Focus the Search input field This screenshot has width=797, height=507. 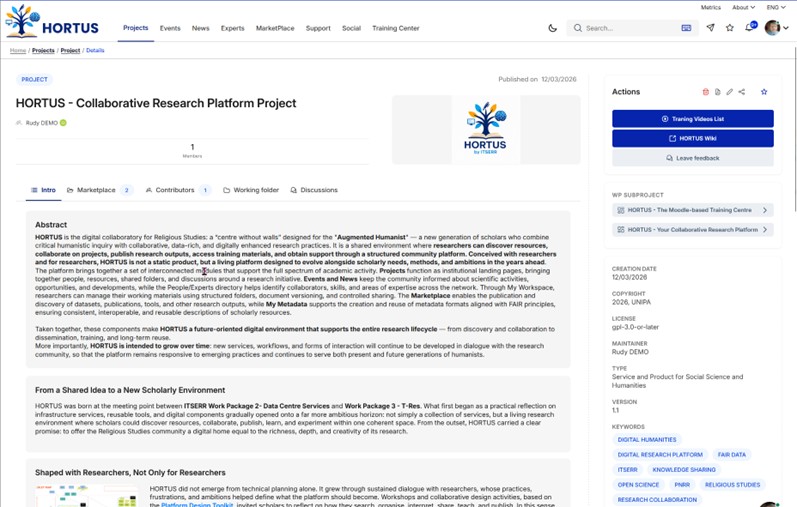[631, 28]
